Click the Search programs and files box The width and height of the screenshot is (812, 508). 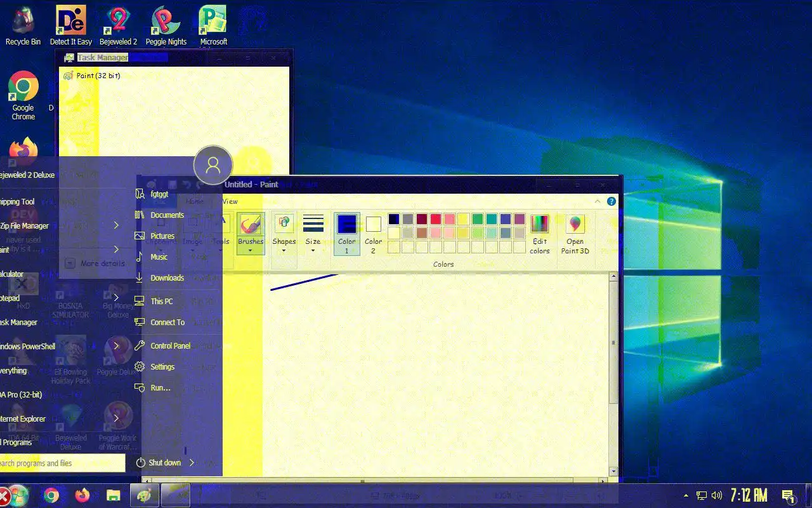click(62, 463)
